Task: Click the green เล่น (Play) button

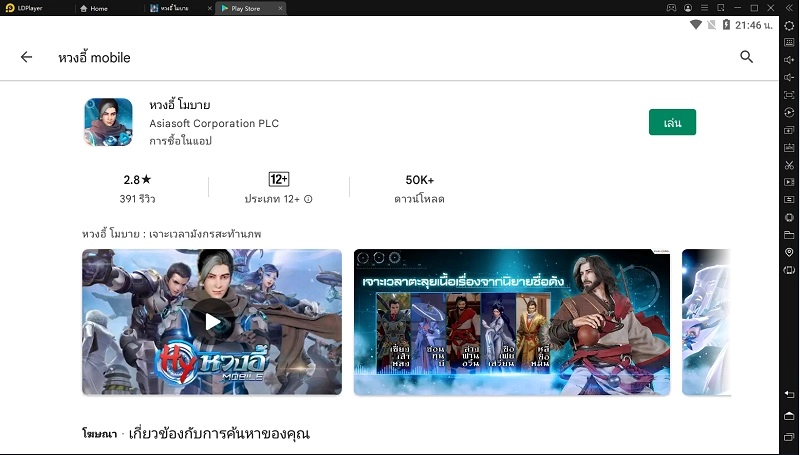Action: coord(672,122)
